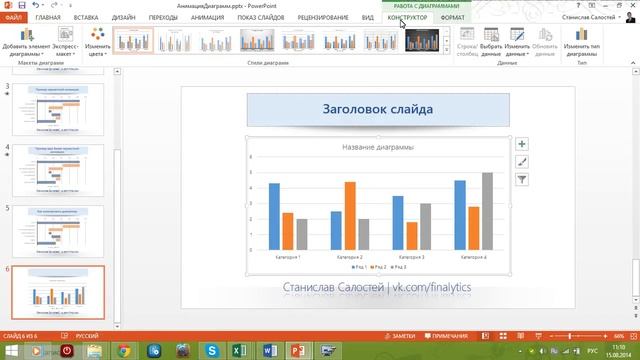Screen dimensions: 640x360
Task: Click zoom out minus button
Action: (x=551, y=336)
